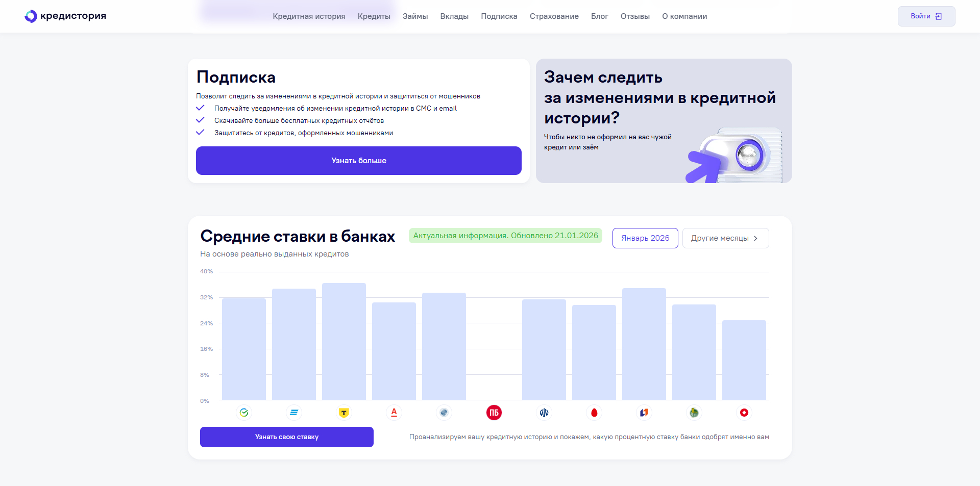Expand the chevron next to Другие месяцы
Image resolution: width=980 pixels, height=486 pixels.
point(756,238)
